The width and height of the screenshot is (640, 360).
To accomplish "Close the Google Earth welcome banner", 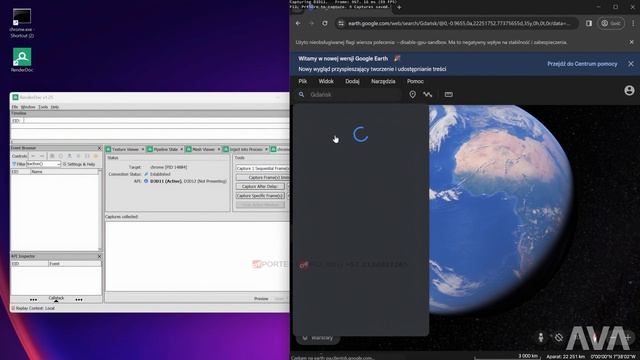I will click(631, 64).
